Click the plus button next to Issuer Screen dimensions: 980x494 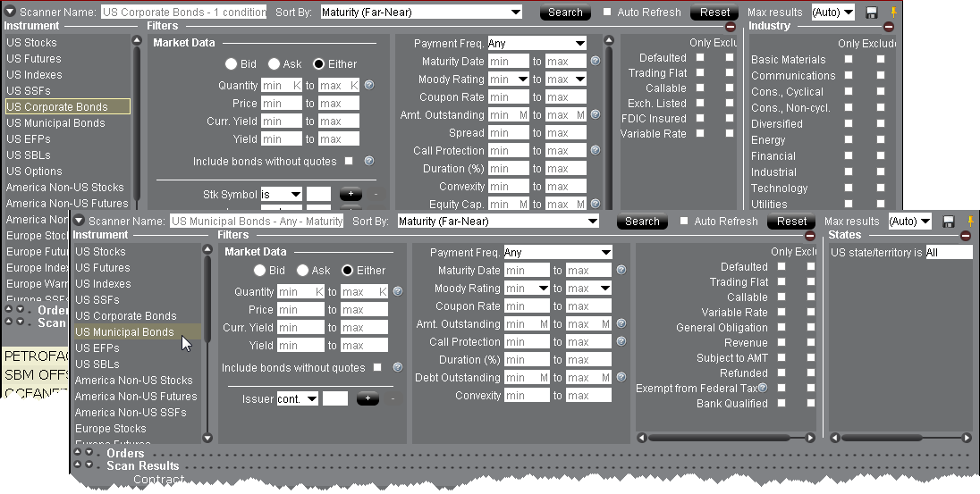(x=367, y=399)
